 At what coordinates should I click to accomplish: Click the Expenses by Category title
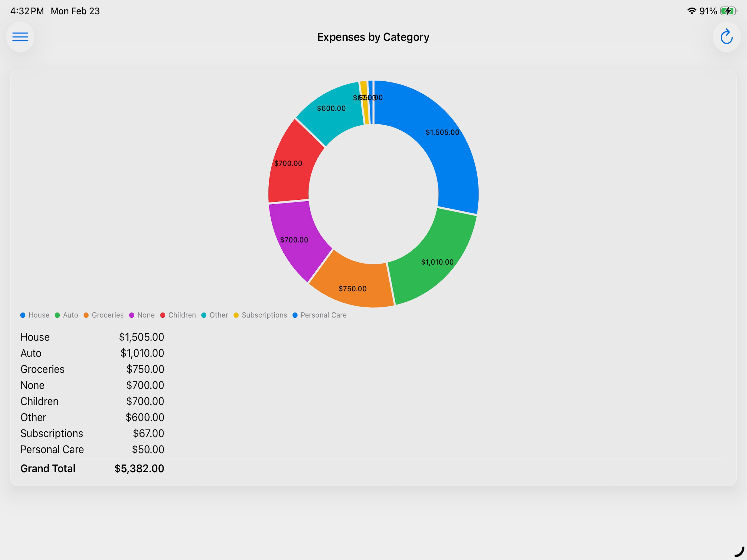[x=373, y=37]
